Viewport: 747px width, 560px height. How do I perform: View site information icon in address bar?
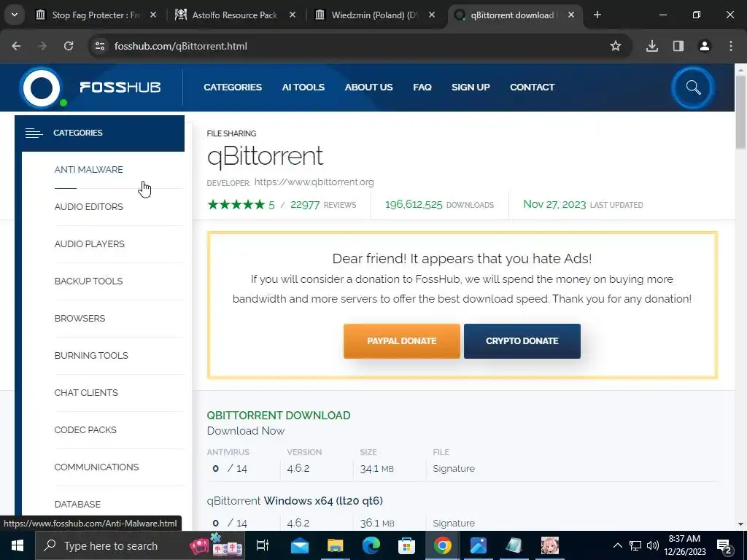(x=100, y=46)
